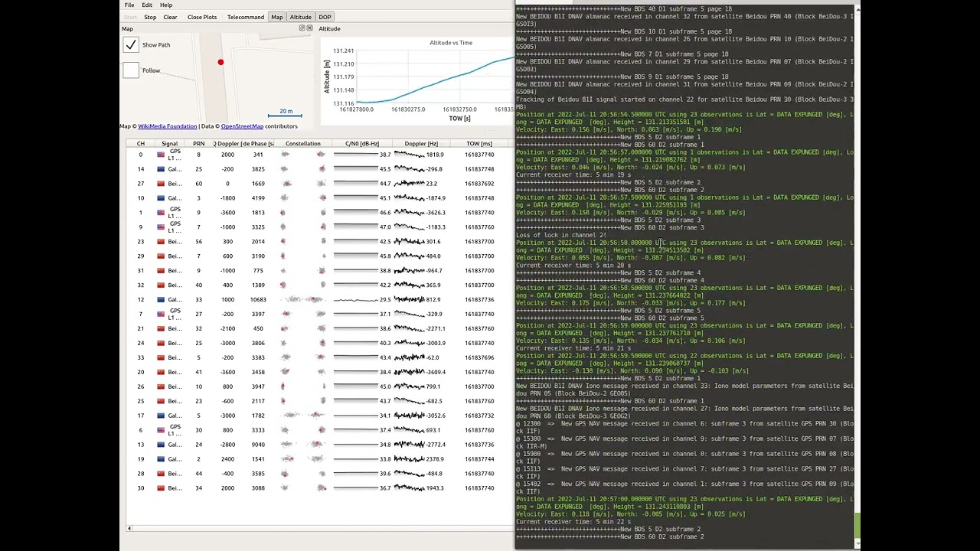Float the Map dock panel
The width and height of the screenshot is (980, 551).
tap(302, 28)
